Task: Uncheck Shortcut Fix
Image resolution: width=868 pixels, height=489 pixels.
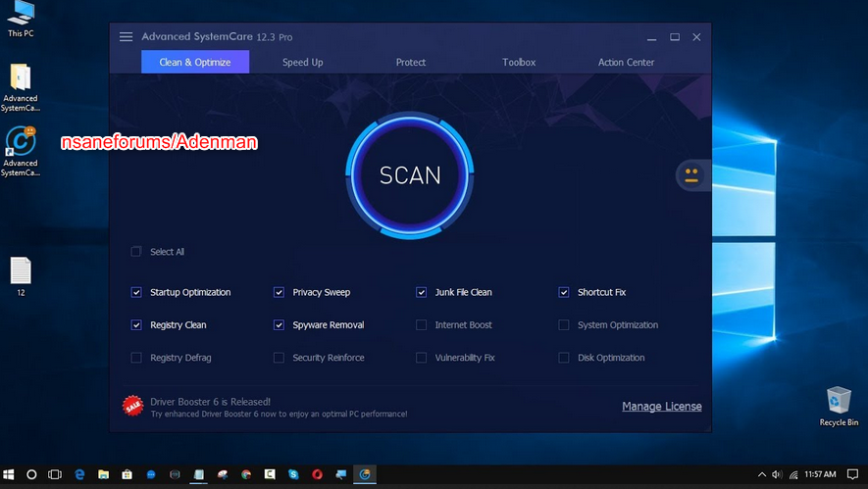Action: [x=564, y=292]
